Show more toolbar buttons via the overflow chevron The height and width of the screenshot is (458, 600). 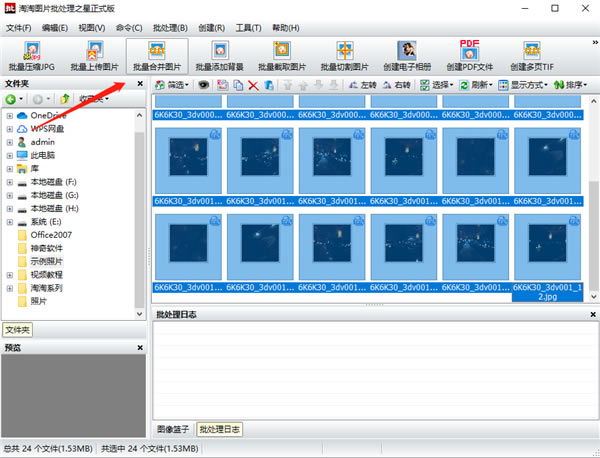point(595,42)
